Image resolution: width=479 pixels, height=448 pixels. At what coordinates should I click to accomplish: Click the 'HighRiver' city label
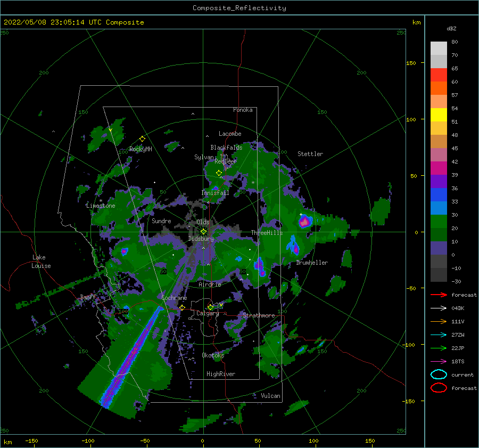pyautogui.click(x=221, y=374)
